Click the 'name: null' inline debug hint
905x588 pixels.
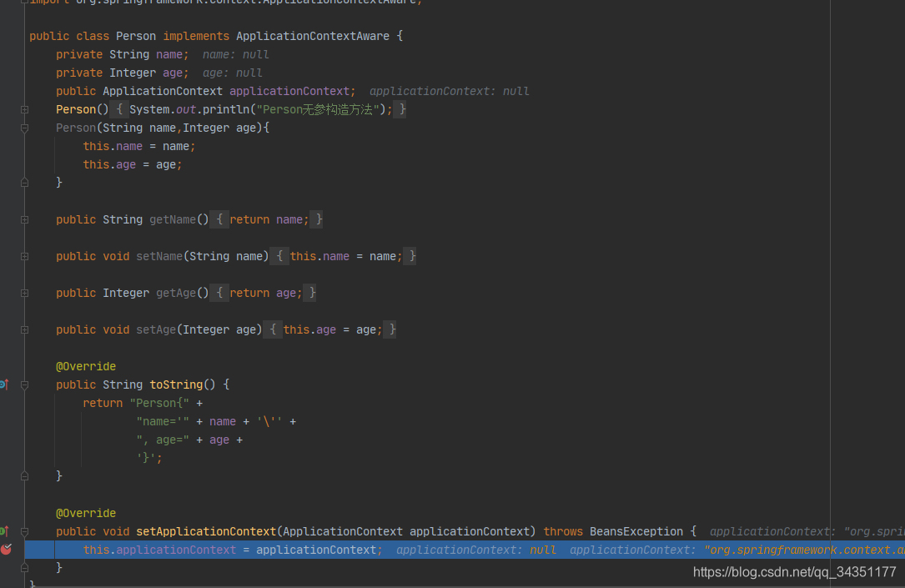(x=235, y=54)
